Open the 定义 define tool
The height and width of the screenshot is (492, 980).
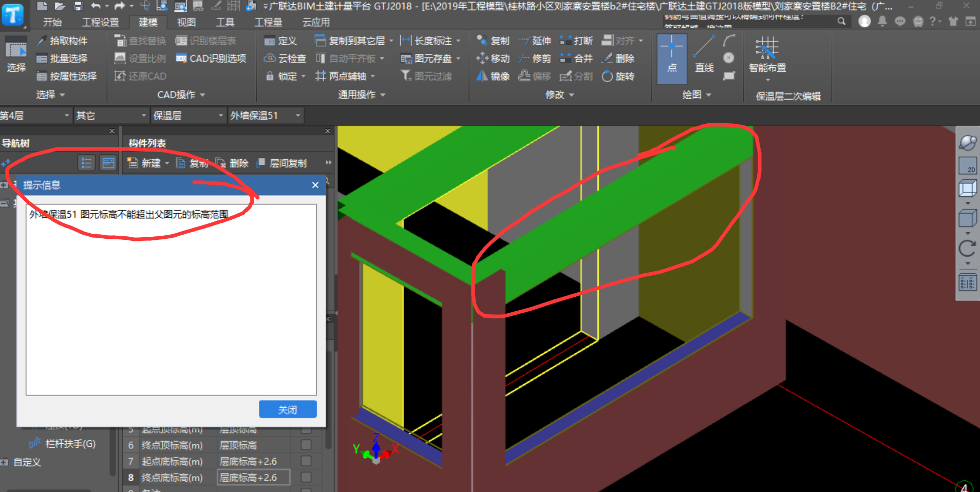tap(280, 41)
